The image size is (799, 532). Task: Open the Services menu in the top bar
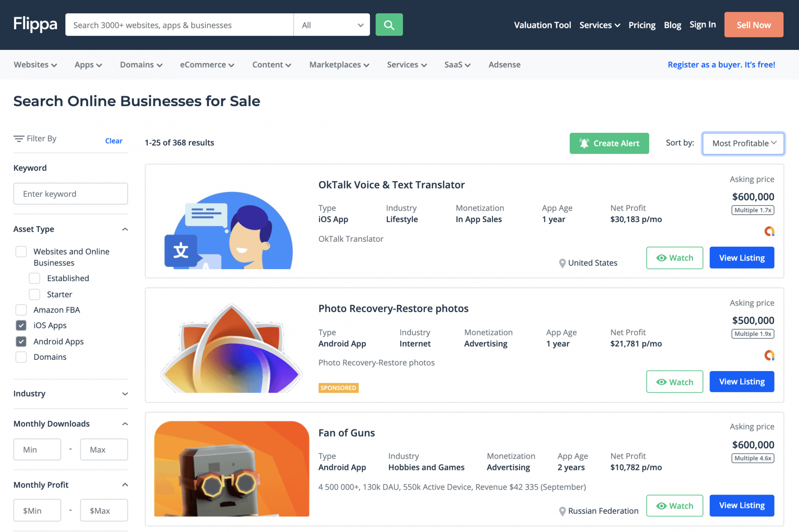click(x=599, y=25)
